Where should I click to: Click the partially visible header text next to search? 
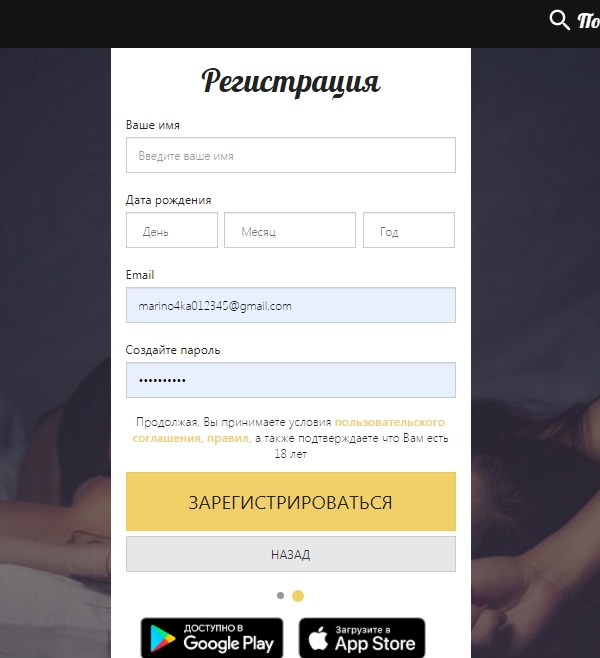point(588,21)
